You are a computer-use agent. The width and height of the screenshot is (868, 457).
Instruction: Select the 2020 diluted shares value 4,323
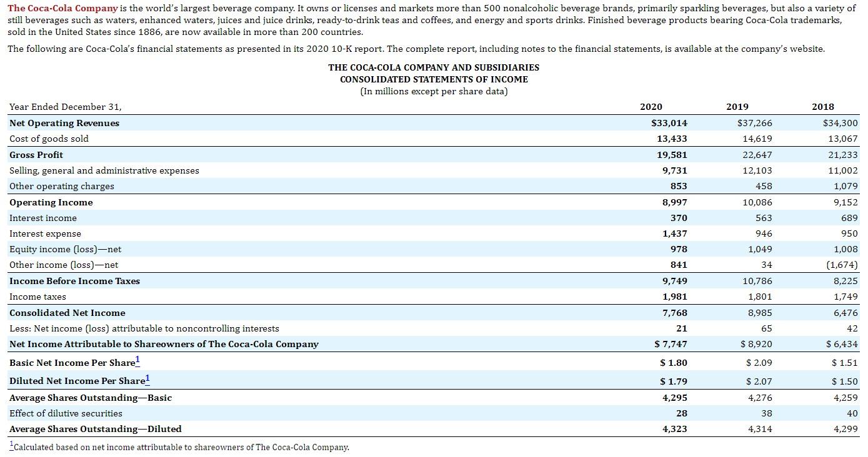click(675, 429)
